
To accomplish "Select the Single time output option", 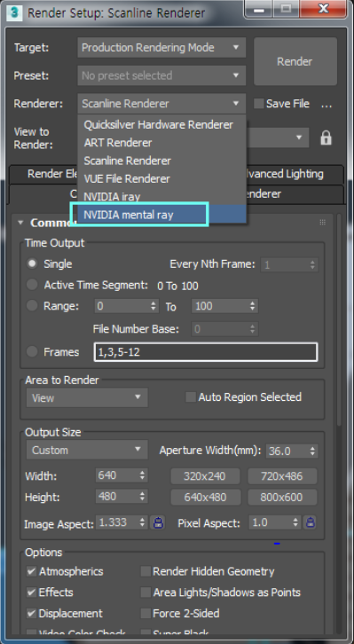I will pyautogui.click(x=32, y=264).
